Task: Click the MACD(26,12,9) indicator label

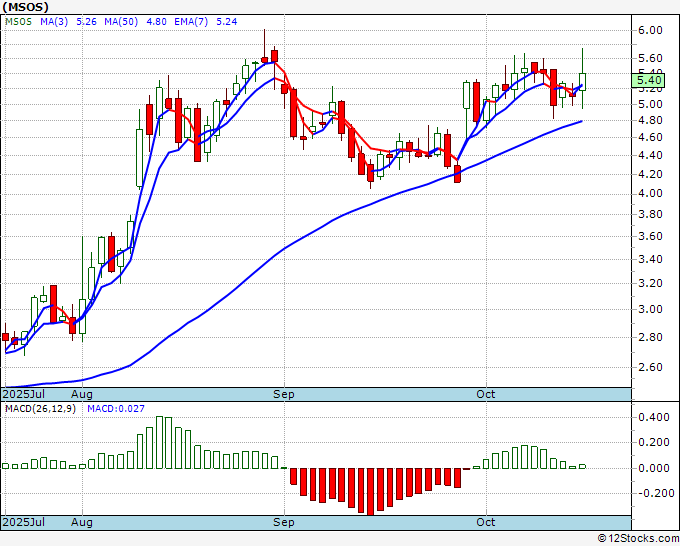Action: click(x=40, y=409)
